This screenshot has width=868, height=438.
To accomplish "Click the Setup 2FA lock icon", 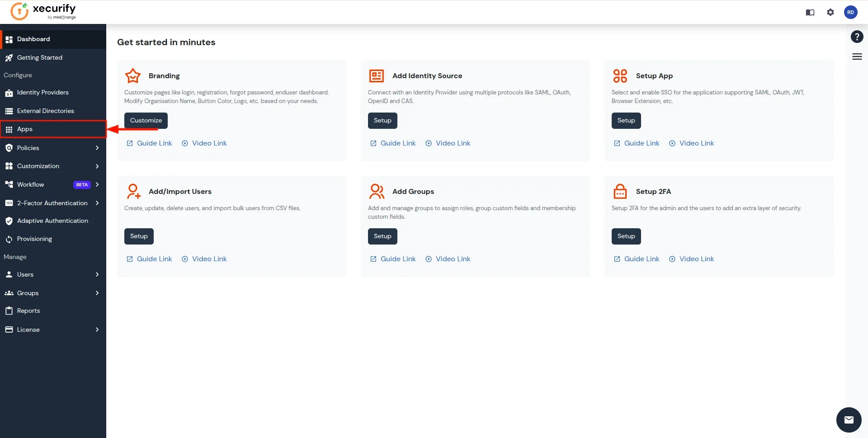I will point(620,191).
